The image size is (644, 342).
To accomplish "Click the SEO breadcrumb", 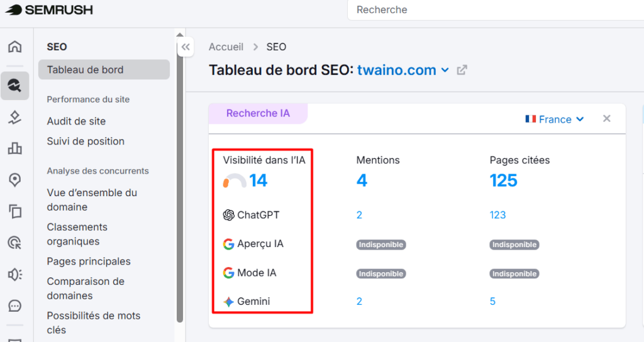I will pyautogui.click(x=276, y=47).
